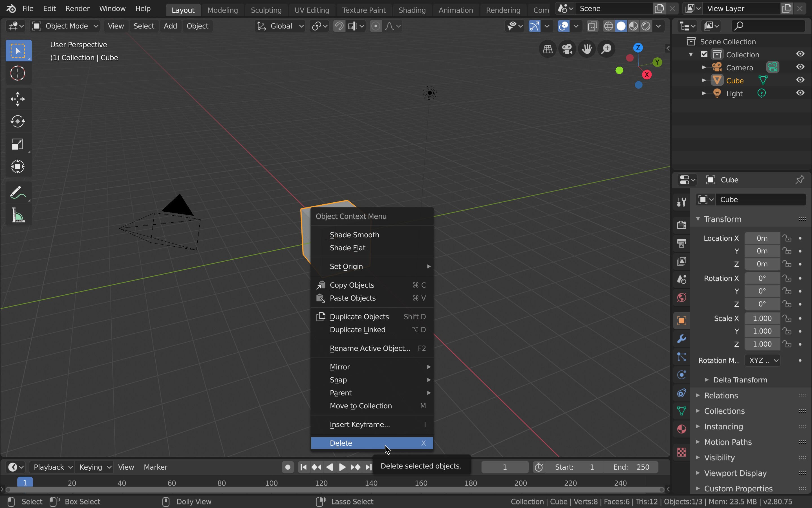Lock the Location X value
Image resolution: width=812 pixels, height=508 pixels.
787,238
